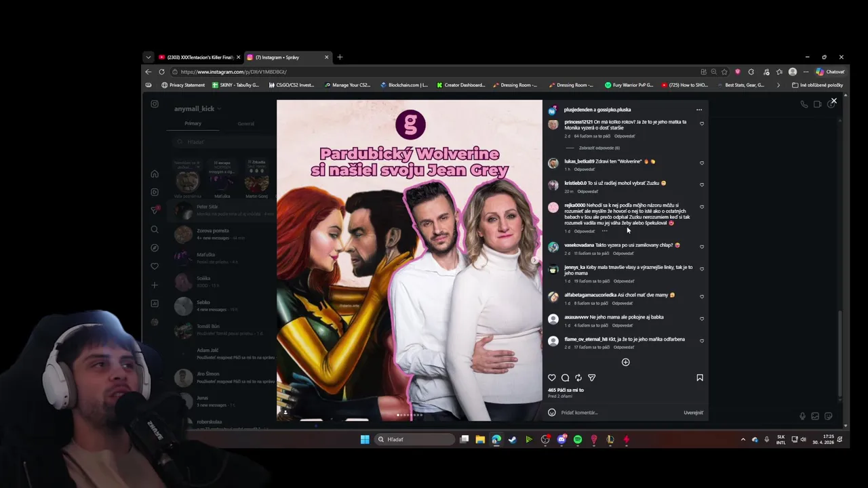Open Instagram notifications heart in sidebar
This screenshot has height=488, width=868.
(155, 266)
